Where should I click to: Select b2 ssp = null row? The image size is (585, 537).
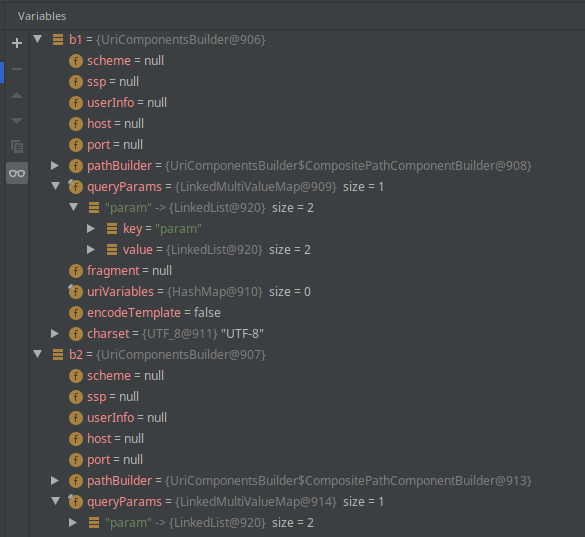(x=307, y=397)
